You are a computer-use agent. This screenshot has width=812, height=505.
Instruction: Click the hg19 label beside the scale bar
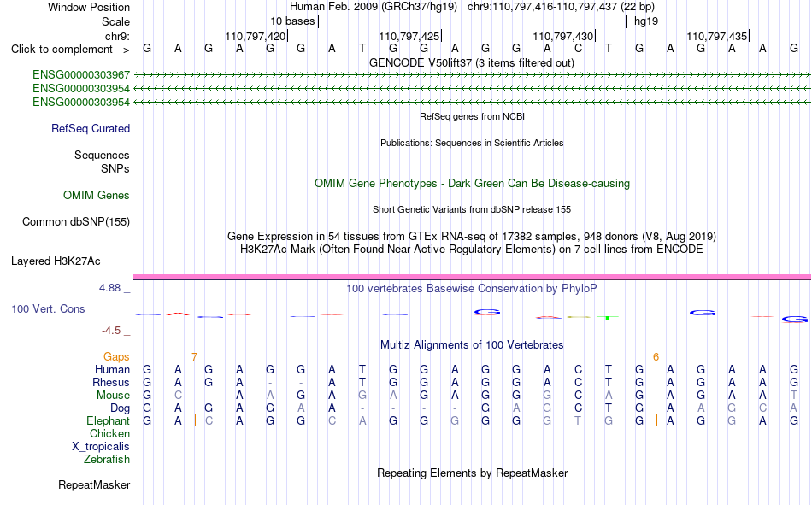[646, 21]
